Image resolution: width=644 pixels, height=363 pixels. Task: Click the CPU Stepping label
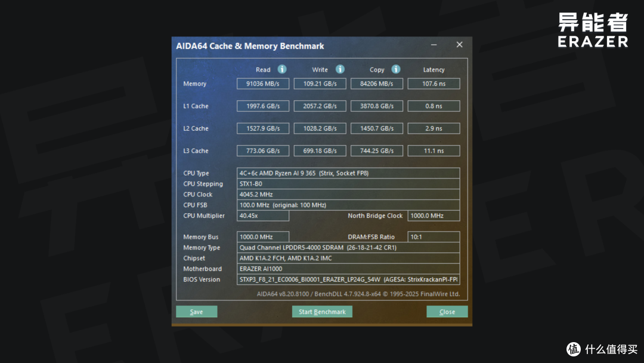coord(203,184)
